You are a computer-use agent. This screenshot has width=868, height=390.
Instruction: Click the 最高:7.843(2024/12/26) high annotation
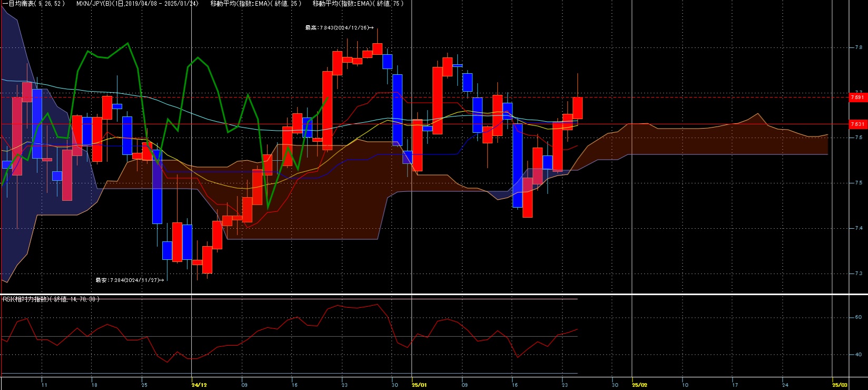click(339, 28)
